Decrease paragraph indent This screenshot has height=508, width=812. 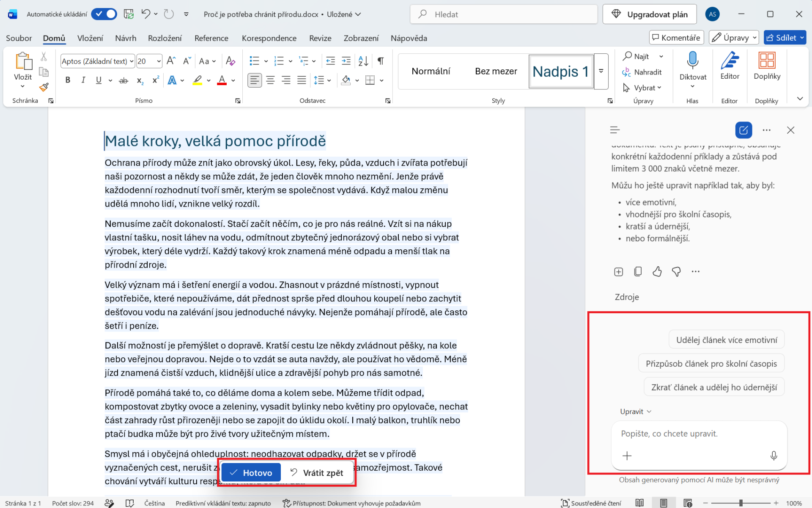[330, 61]
